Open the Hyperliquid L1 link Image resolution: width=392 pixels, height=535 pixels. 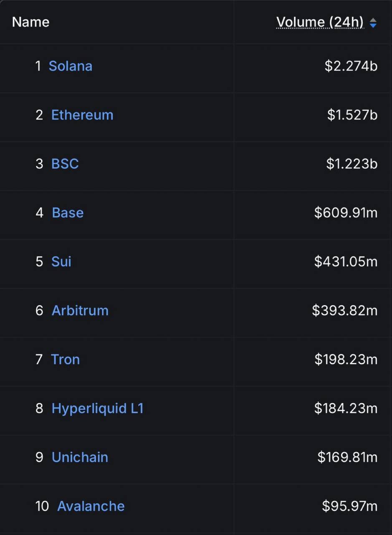[x=98, y=408]
